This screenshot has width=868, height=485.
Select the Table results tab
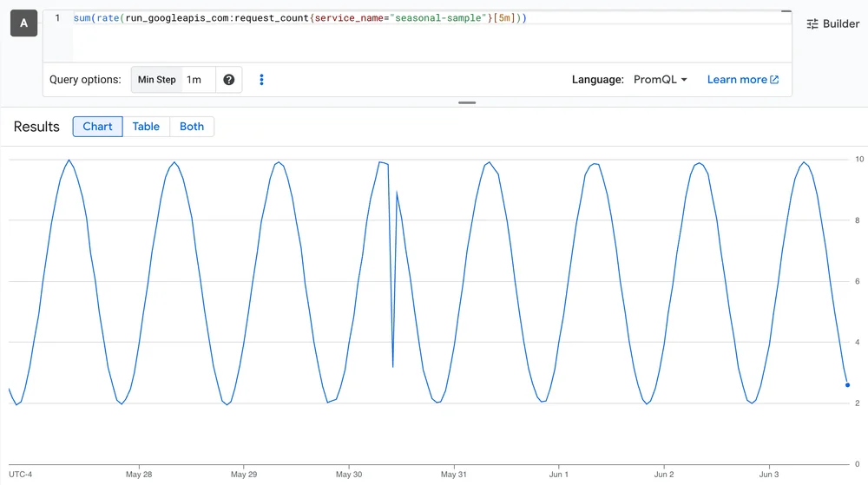click(146, 127)
